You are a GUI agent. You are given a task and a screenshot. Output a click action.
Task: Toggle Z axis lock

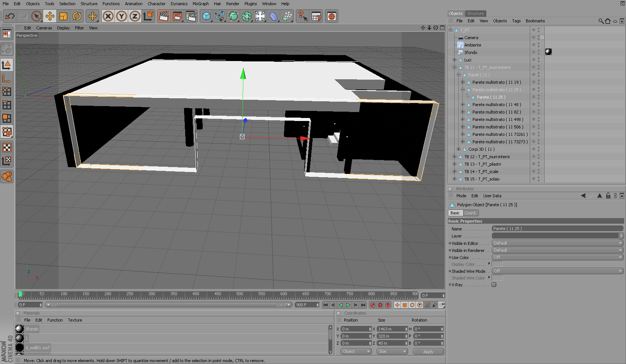click(x=135, y=16)
